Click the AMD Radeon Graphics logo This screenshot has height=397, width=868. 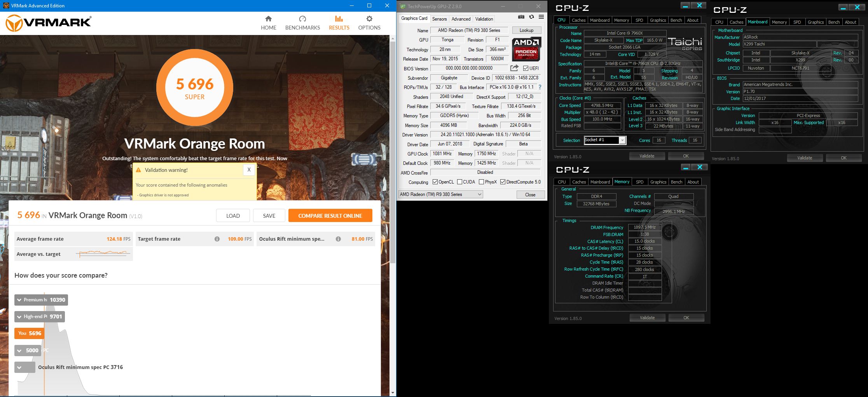pos(526,49)
